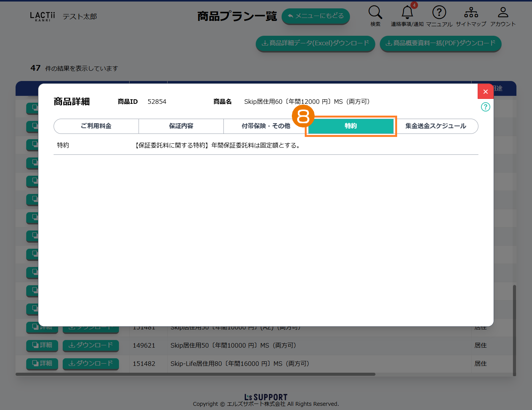The width and height of the screenshot is (532, 410).
Task: Close the product detail dialog
Action: point(485,91)
